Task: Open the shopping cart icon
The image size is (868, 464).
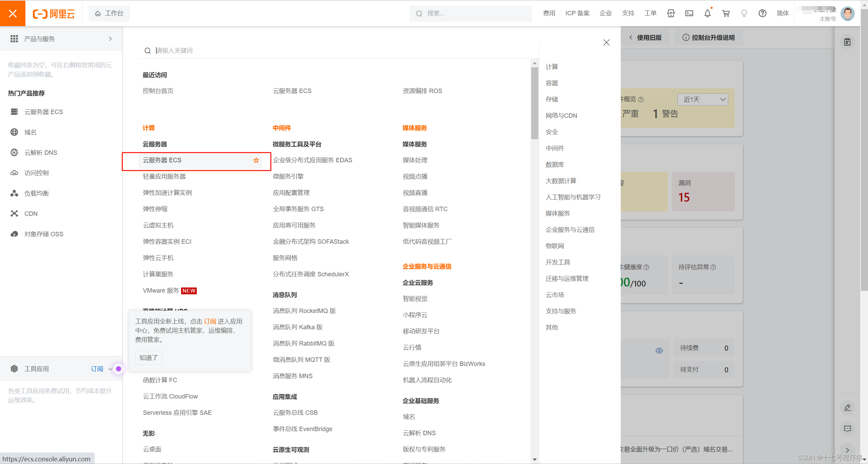Action: 726,13
